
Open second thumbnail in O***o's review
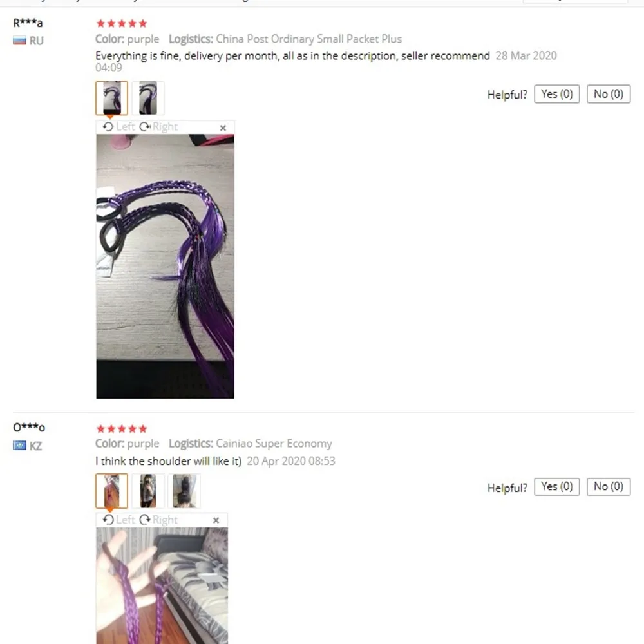point(148,491)
